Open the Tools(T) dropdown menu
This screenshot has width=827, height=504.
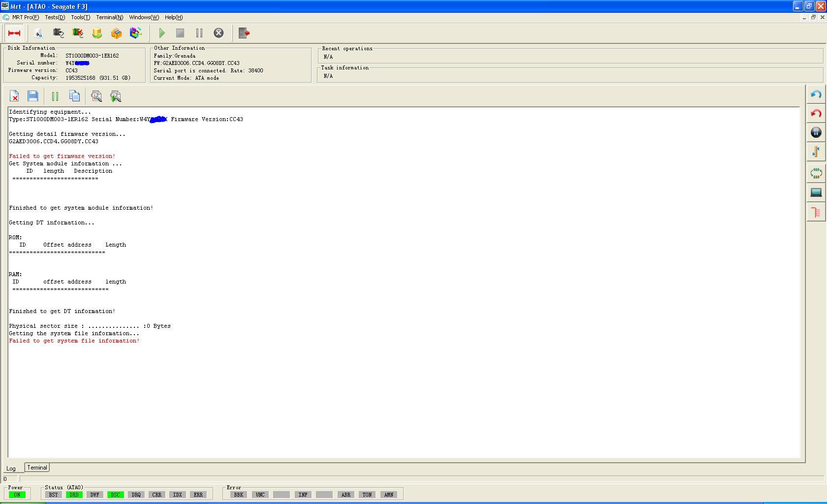(80, 17)
